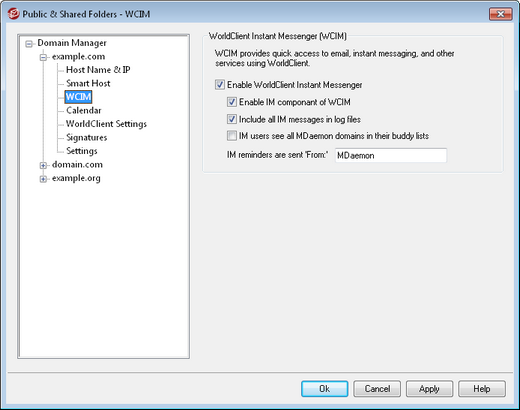Uncheck Enable IM component of WCIM
The width and height of the screenshot is (520, 410).
click(232, 102)
